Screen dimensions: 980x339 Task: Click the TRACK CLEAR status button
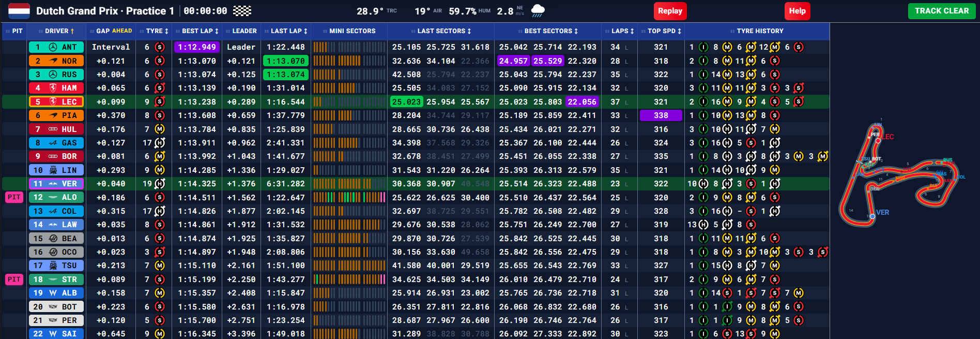[942, 11]
